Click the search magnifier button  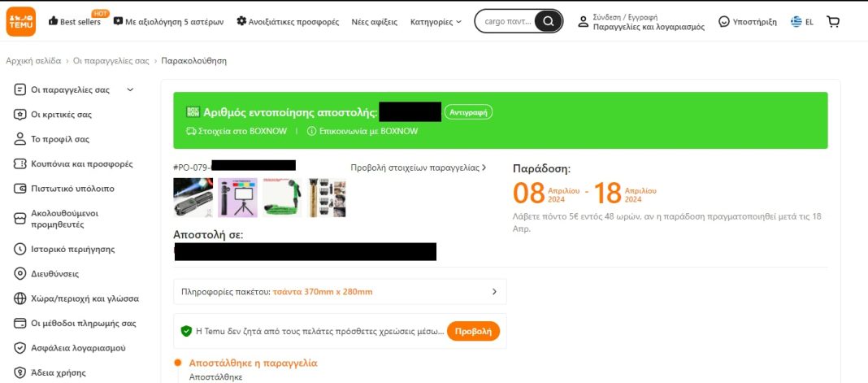548,22
